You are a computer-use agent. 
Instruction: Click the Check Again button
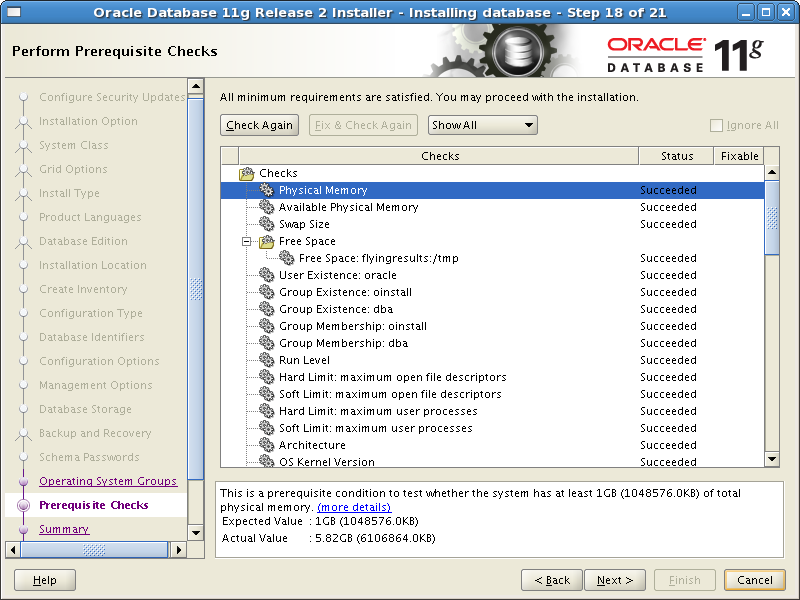click(259, 125)
